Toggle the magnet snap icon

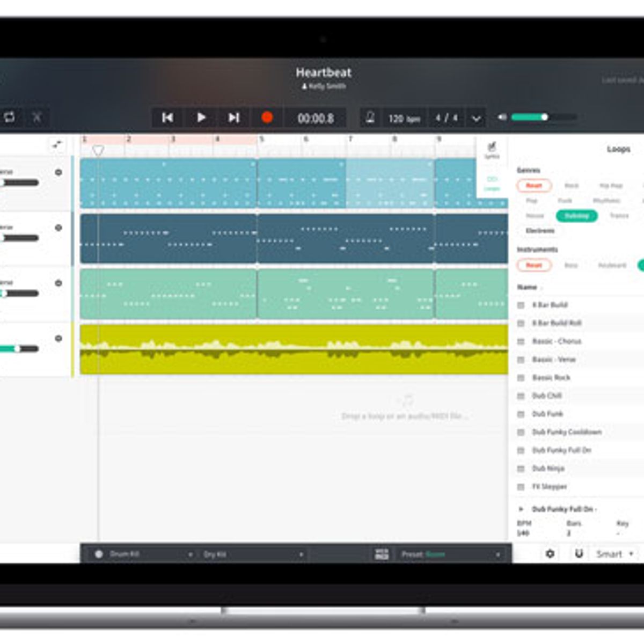pyautogui.click(x=579, y=554)
